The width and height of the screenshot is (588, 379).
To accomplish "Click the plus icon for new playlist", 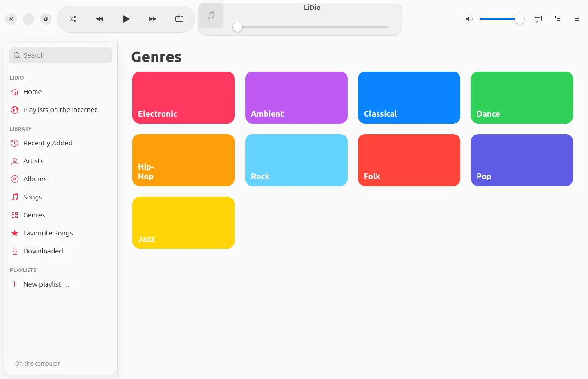I will click(15, 284).
